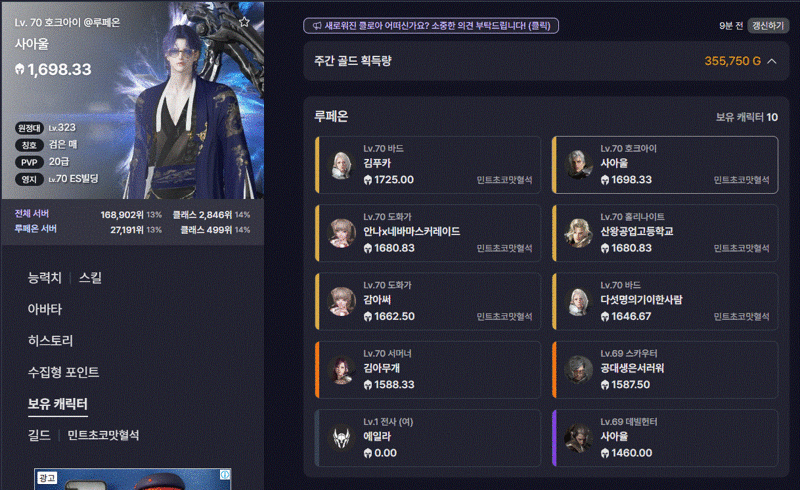Open the 능력치 stats tab
The width and height of the screenshot is (800, 490).
44,278
